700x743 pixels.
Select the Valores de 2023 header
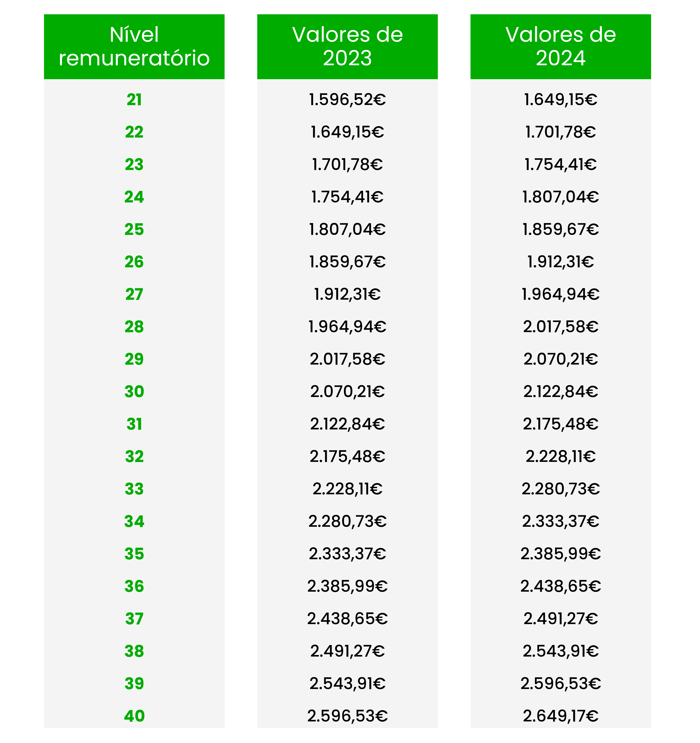tap(347, 47)
